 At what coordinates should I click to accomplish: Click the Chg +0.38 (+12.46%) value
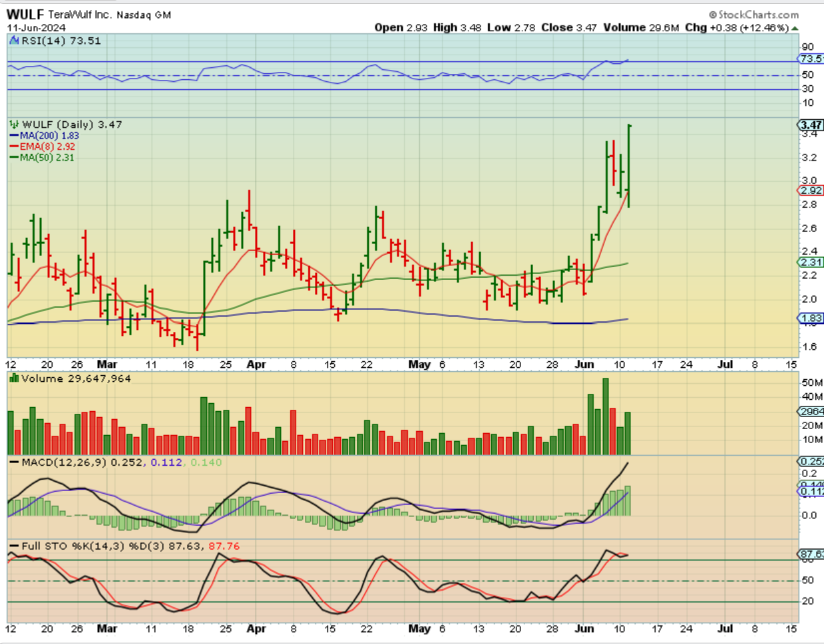tap(737, 27)
